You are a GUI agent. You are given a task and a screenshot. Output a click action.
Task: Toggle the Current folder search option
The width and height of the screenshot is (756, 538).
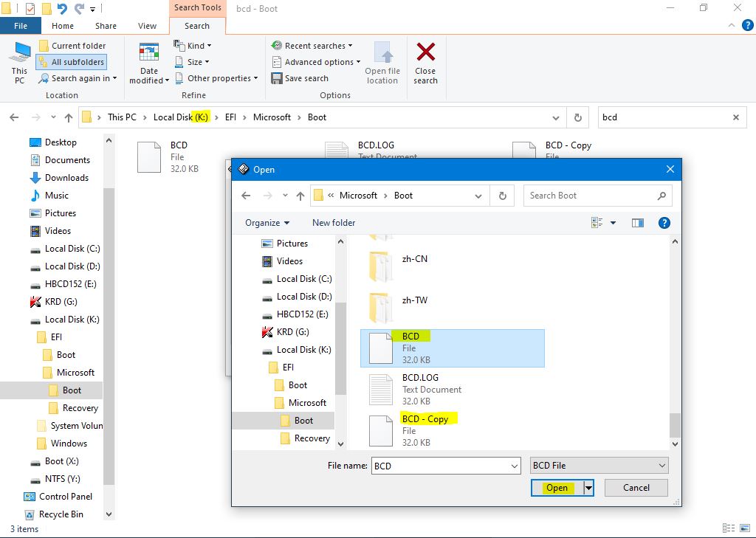click(x=72, y=46)
